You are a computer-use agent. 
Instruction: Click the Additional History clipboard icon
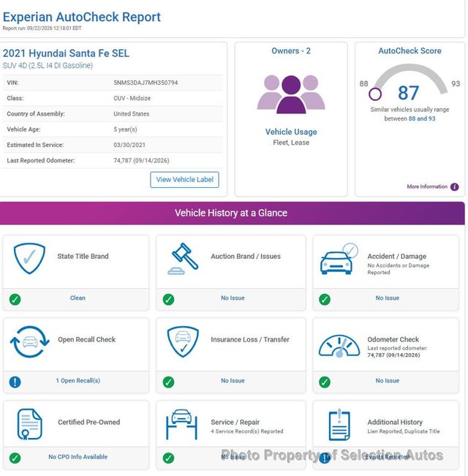coord(339,424)
